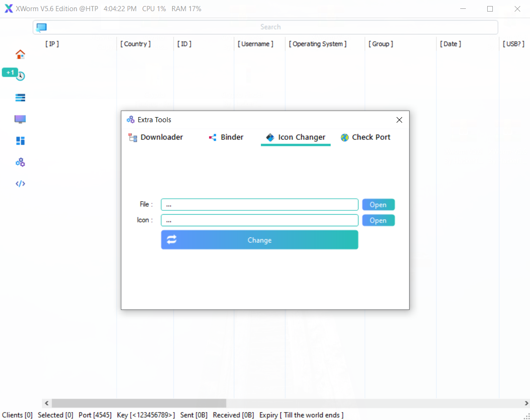This screenshot has width=530, height=420.
Task: Click the Extra Tools dialog title icon
Action: click(131, 119)
